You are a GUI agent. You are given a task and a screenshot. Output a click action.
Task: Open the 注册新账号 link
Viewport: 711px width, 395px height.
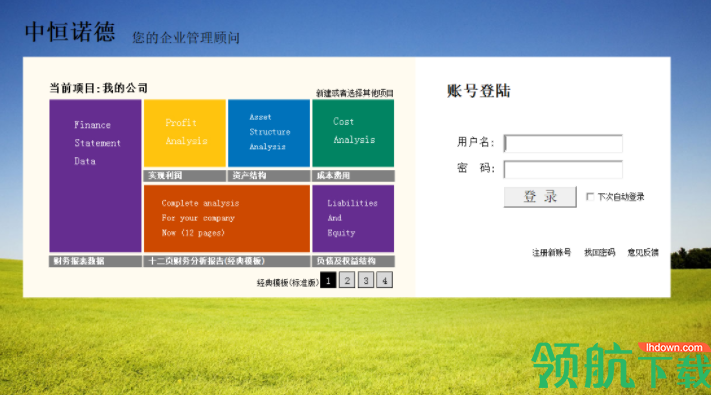coord(551,253)
